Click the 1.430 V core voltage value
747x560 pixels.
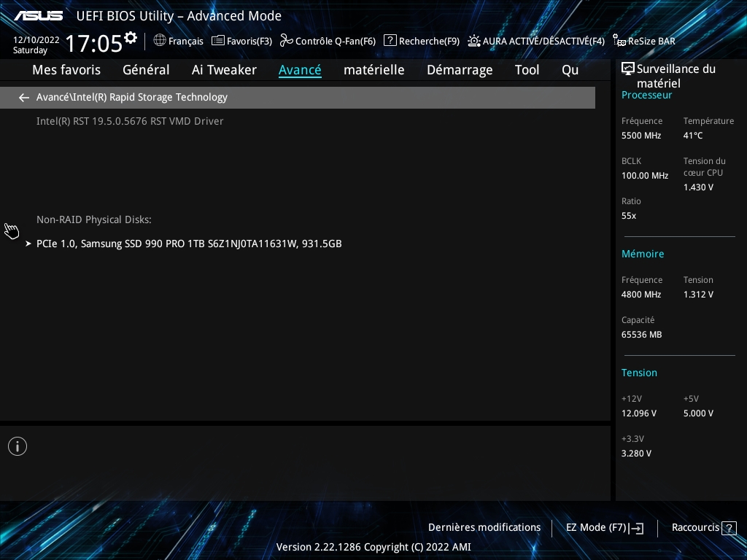coord(698,187)
